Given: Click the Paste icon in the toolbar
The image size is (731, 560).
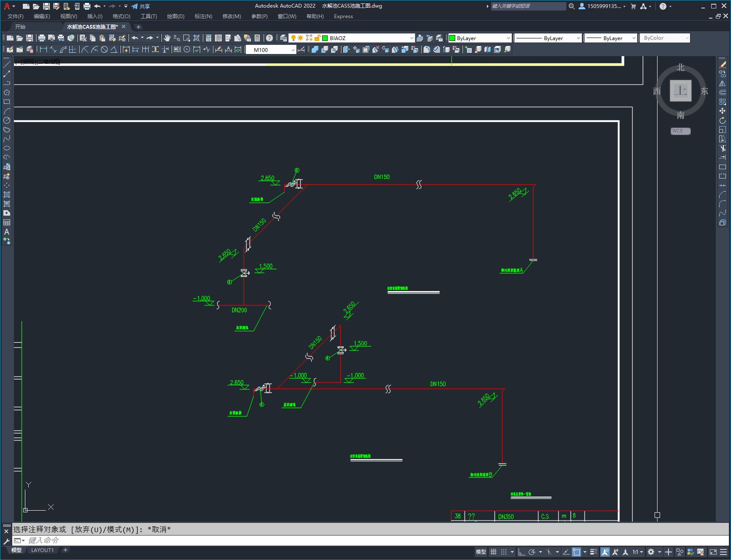Looking at the screenshot, I should [x=102, y=38].
